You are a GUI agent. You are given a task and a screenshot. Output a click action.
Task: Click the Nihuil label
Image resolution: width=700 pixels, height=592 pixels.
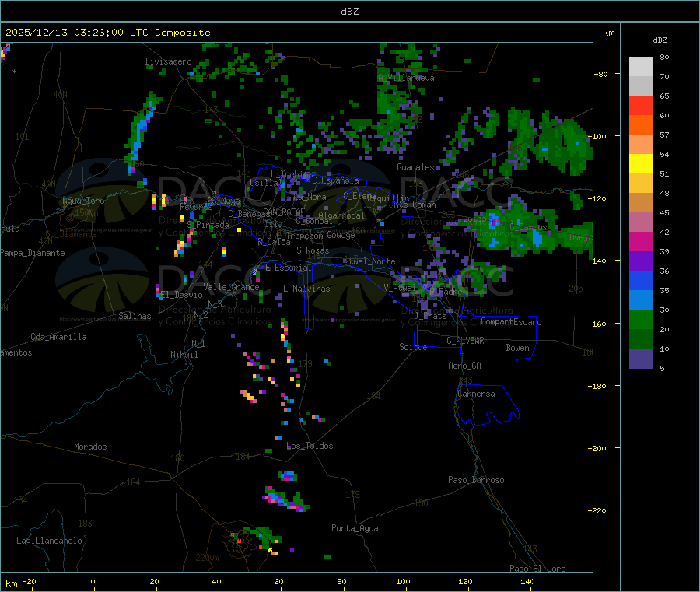[184, 355]
